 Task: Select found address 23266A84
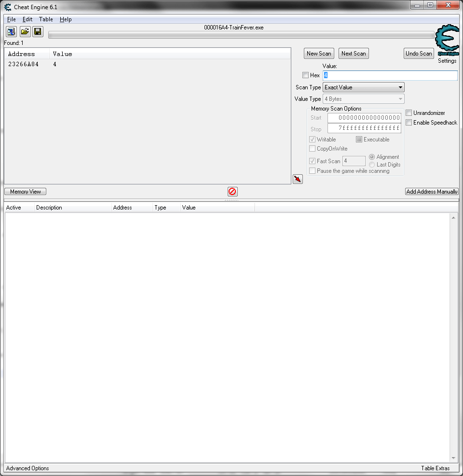[x=148, y=64]
